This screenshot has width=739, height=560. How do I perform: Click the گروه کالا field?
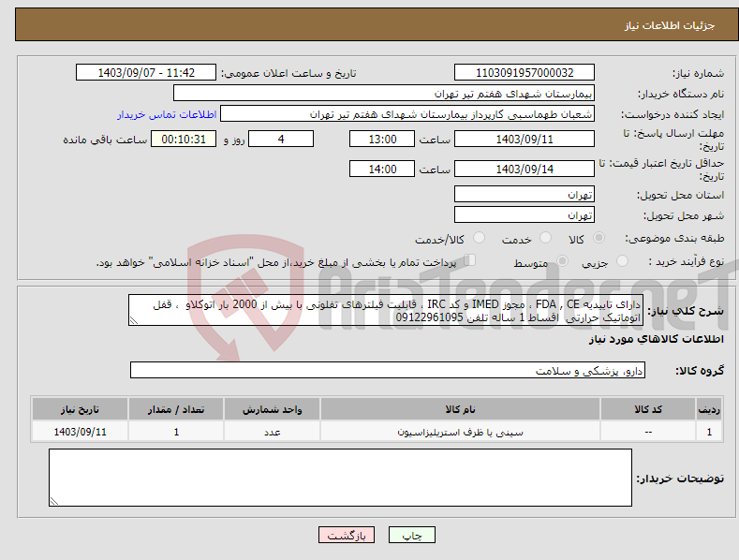click(388, 371)
